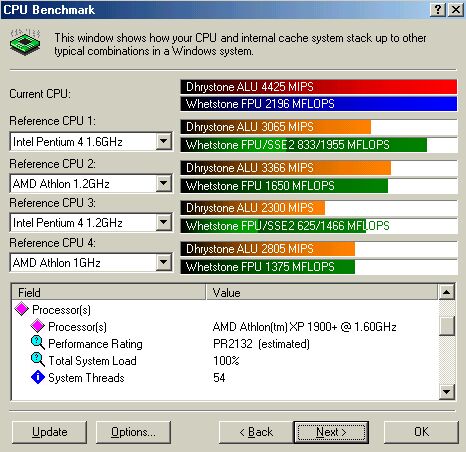The image size is (466, 452).
Task: Click the red Dhrystone ALU 4425 MIPS bar
Action: click(x=319, y=87)
